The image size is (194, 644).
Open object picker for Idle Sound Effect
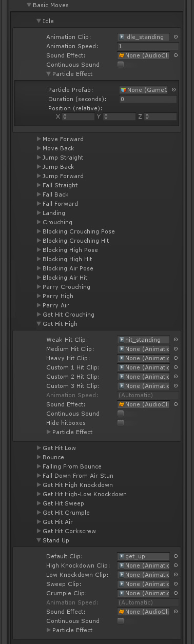pyautogui.click(x=176, y=55)
